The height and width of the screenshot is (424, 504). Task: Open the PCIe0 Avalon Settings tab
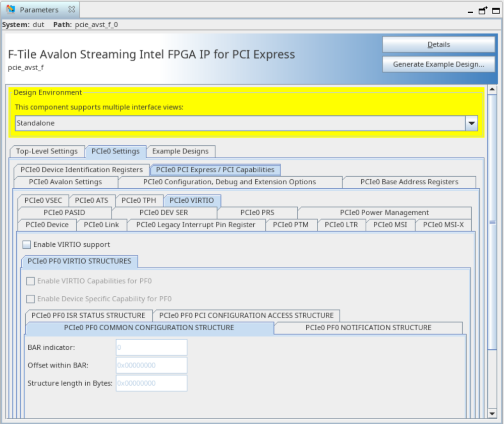65,182
